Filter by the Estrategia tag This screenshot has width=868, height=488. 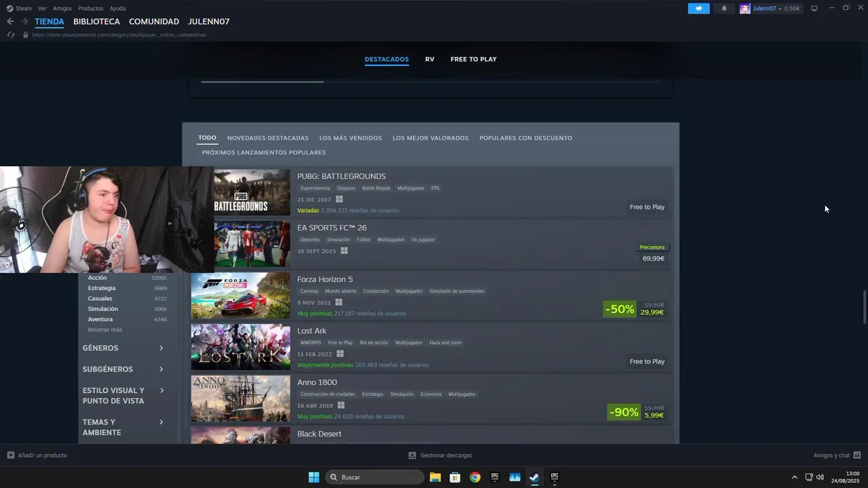click(102, 288)
